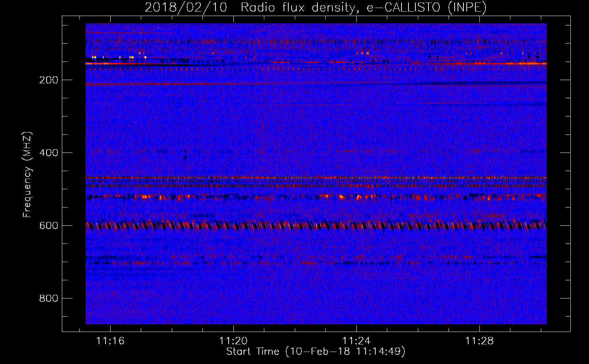The width and height of the screenshot is (589, 364).
Task: Click the 200 frequency tick label
Action: pos(49,80)
